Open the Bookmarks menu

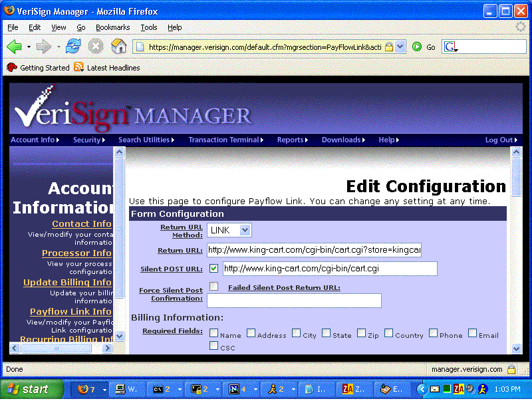point(112,27)
